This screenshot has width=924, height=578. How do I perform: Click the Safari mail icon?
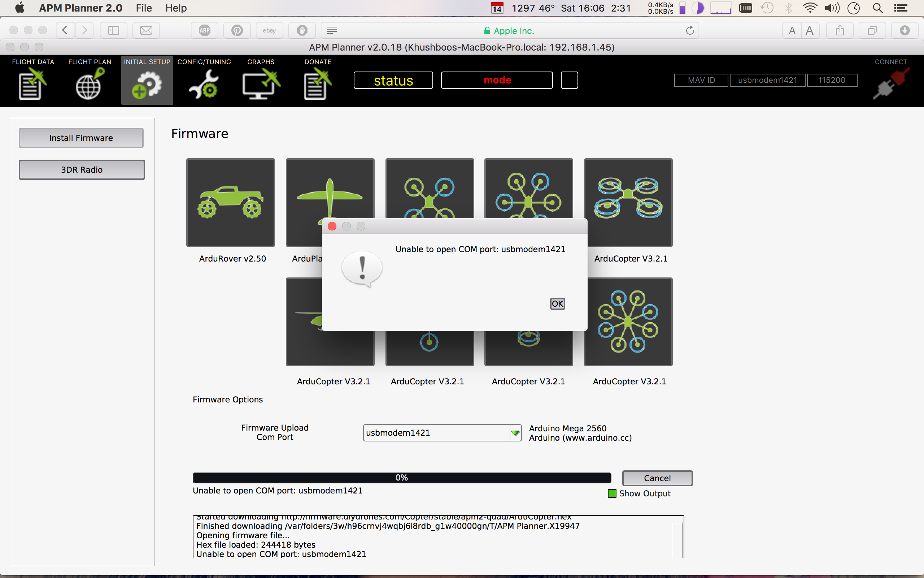click(x=146, y=30)
